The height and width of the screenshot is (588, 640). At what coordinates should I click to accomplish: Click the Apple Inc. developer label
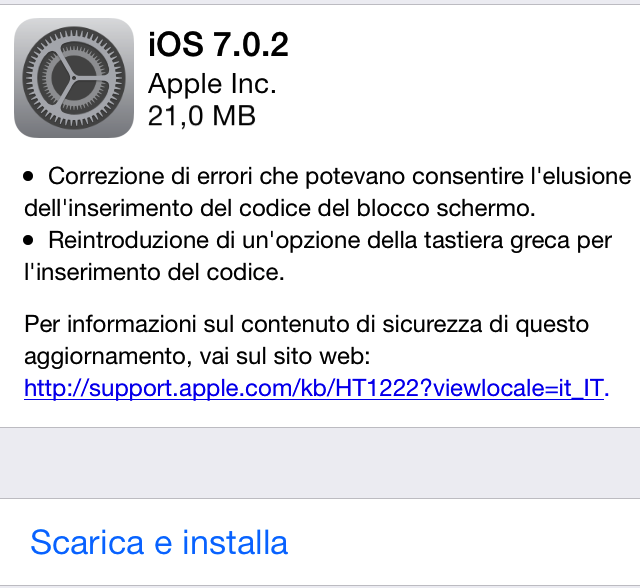point(212,84)
